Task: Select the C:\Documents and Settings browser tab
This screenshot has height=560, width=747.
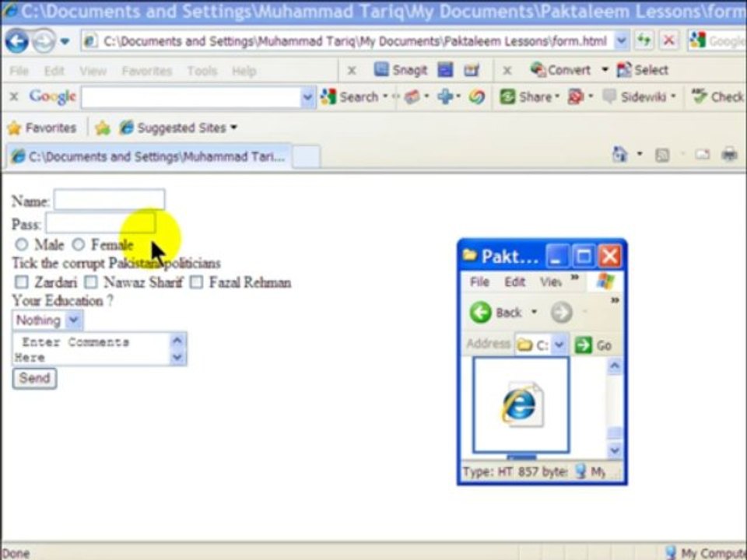Action: point(148,156)
